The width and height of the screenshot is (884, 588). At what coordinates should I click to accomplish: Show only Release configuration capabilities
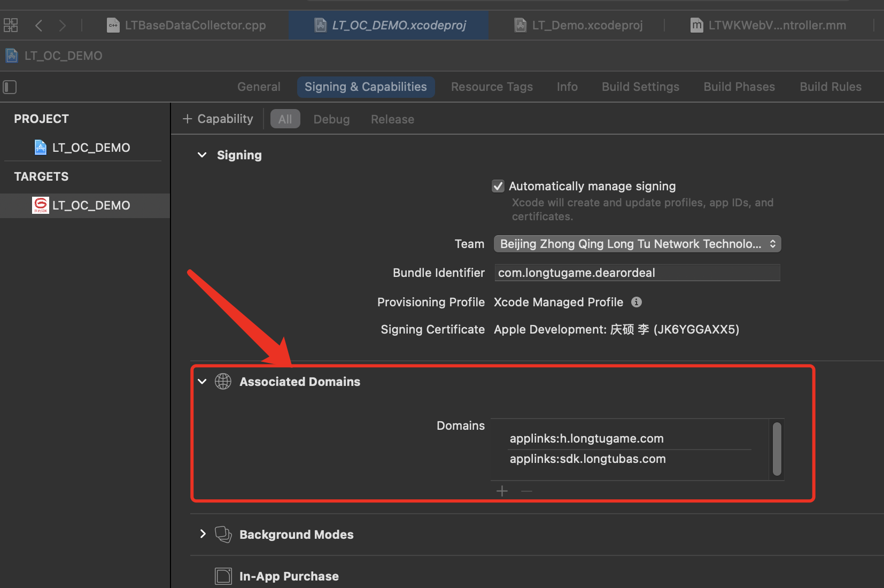point(392,119)
